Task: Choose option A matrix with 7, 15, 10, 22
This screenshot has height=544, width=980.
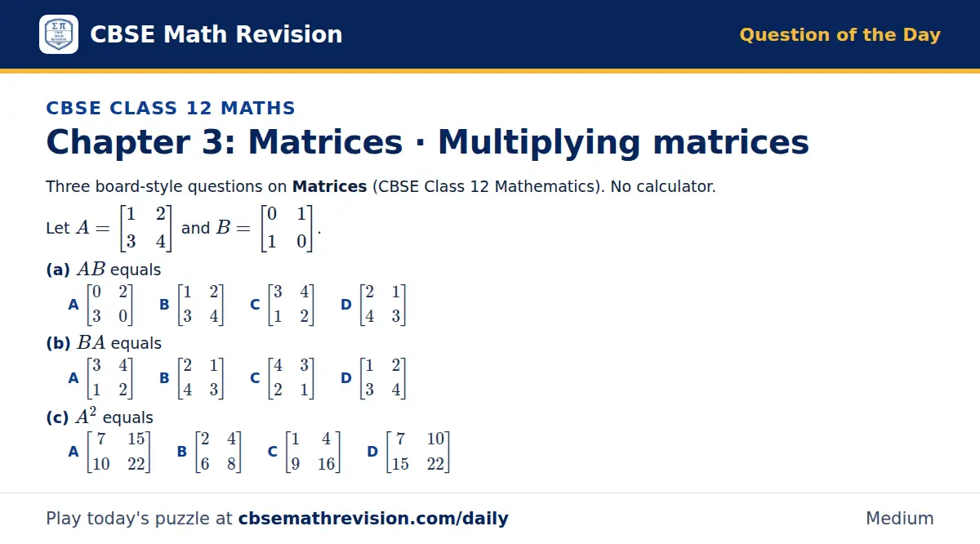Action: pyautogui.click(x=109, y=452)
